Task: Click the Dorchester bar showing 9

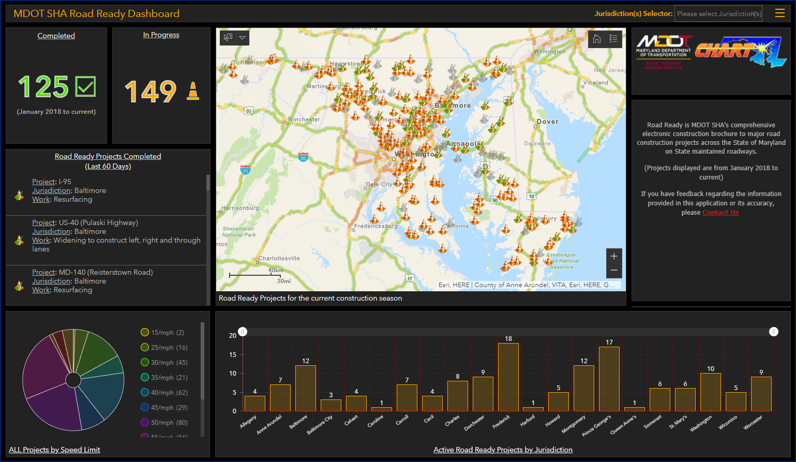Action: pyautogui.click(x=483, y=393)
